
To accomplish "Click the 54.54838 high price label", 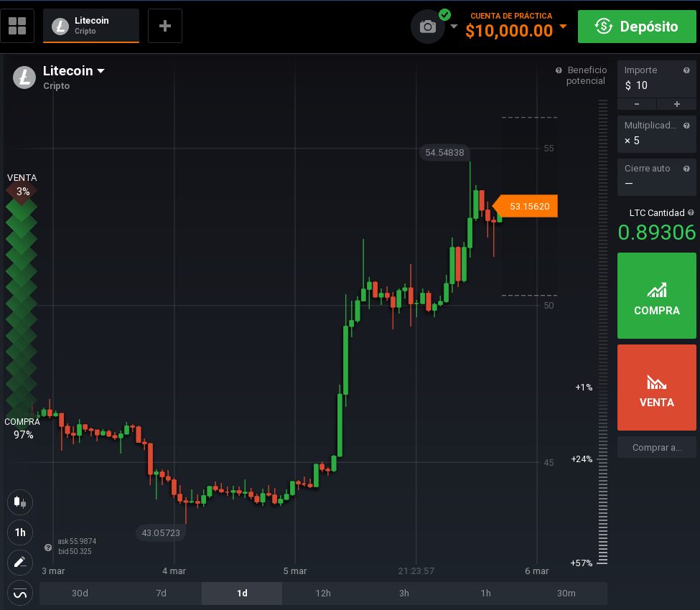I will click(444, 153).
